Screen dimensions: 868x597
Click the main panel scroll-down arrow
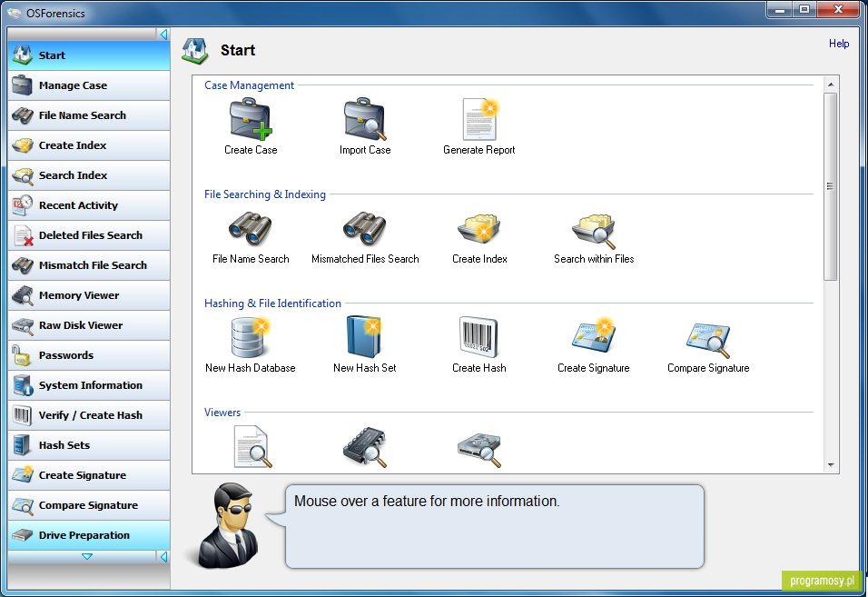(831, 464)
